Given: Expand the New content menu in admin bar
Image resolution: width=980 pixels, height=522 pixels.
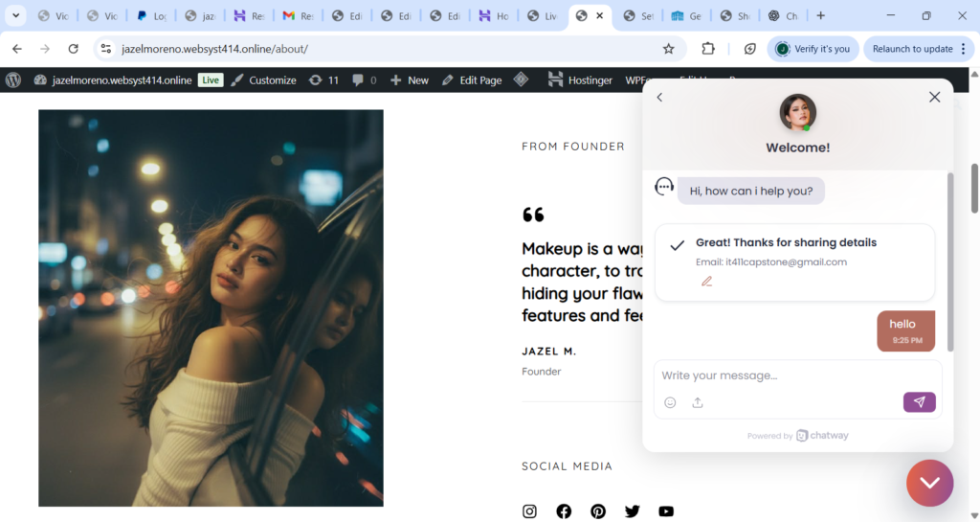Looking at the screenshot, I should coord(410,80).
